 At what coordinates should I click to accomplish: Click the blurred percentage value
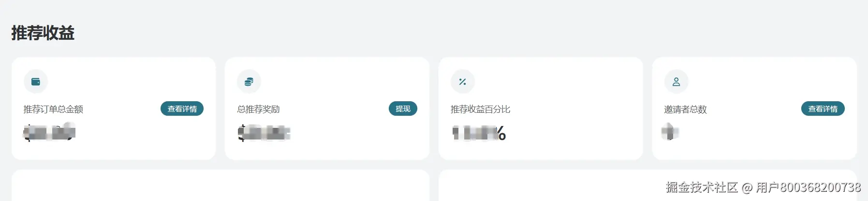[479, 133]
